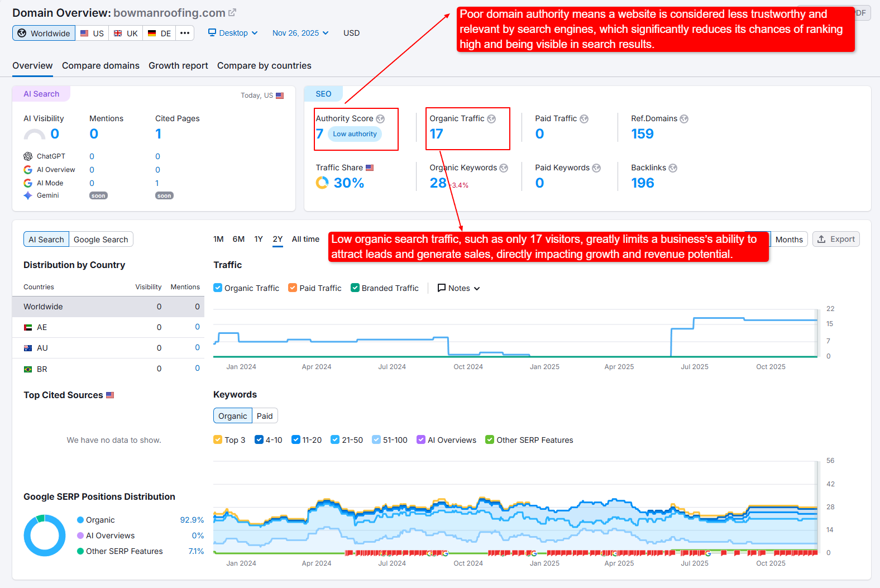
Task: Toggle the Branded Traffic checkbox
Action: [x=355, y=288]
